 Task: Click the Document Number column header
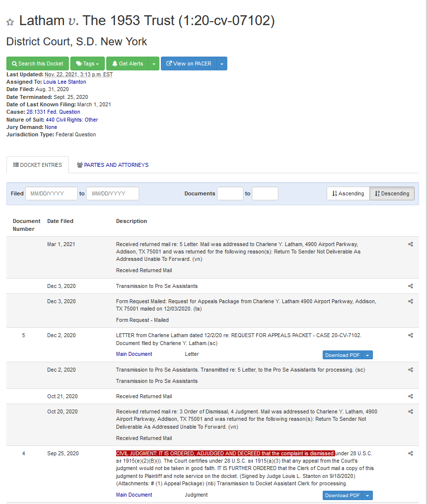pos(27,225)
